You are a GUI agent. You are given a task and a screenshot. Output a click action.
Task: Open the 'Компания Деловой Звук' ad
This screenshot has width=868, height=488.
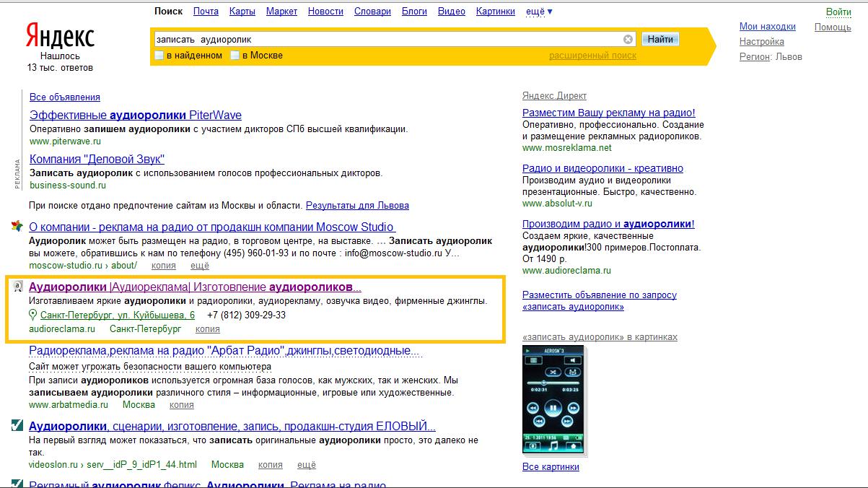(x=97, y=159)
